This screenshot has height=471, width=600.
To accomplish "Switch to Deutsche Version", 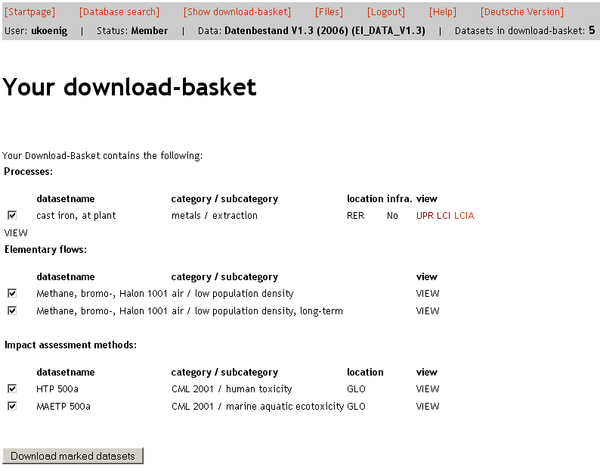I will click(x=521, y=12).
